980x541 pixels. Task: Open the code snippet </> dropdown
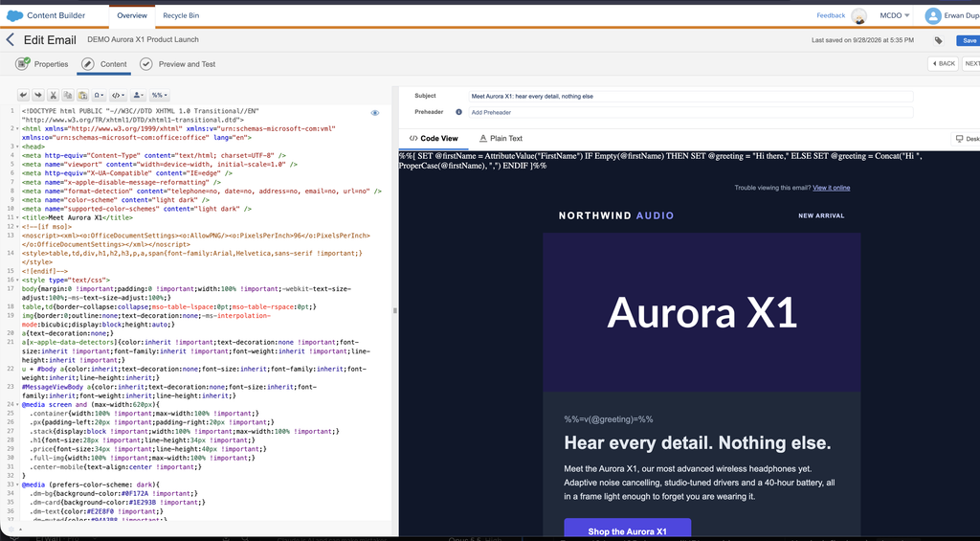pyautogui.click(x=118, y=95)
